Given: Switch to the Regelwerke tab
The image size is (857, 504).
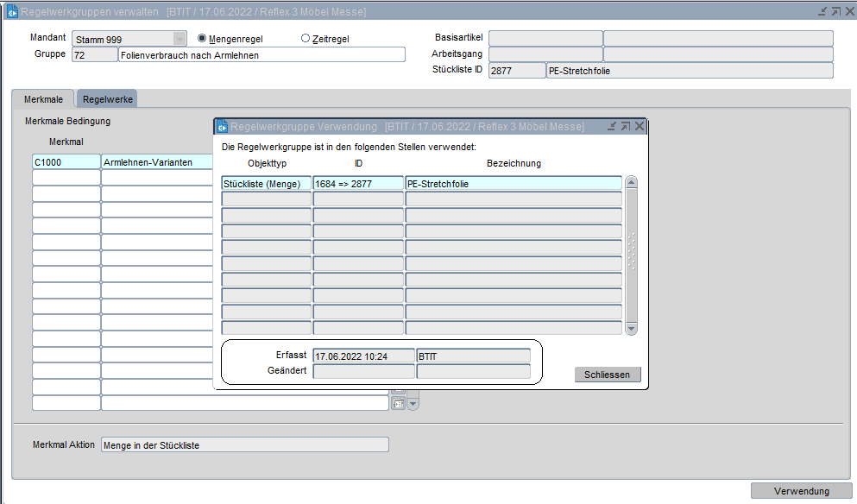Looking at the screenshot, I should (107, 99).
